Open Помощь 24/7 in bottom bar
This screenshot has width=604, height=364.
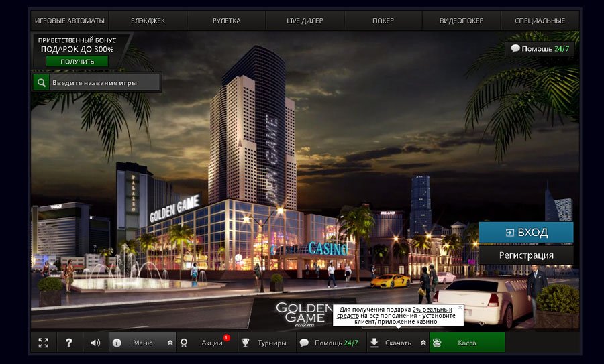click(x=329, y=343)
